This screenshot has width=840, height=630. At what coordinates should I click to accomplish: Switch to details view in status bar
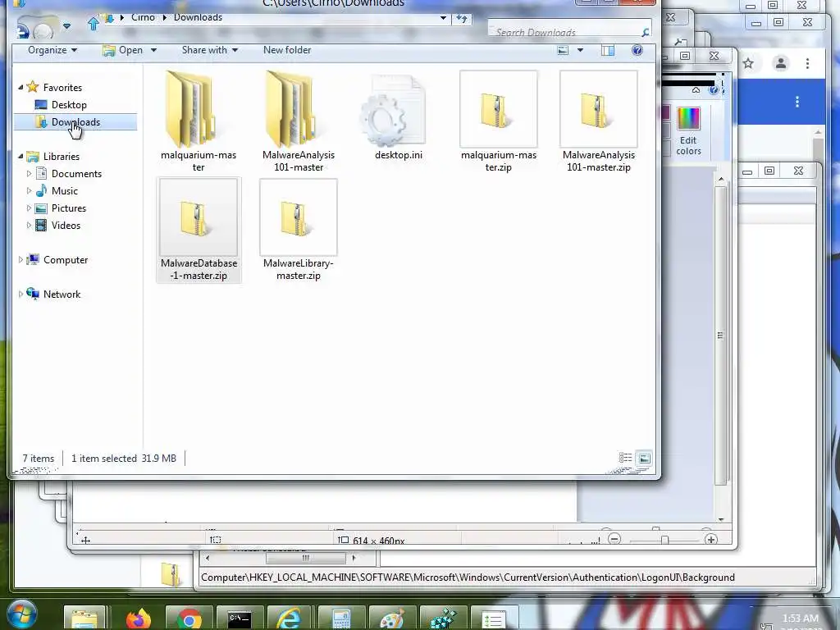tap(625, 458)
